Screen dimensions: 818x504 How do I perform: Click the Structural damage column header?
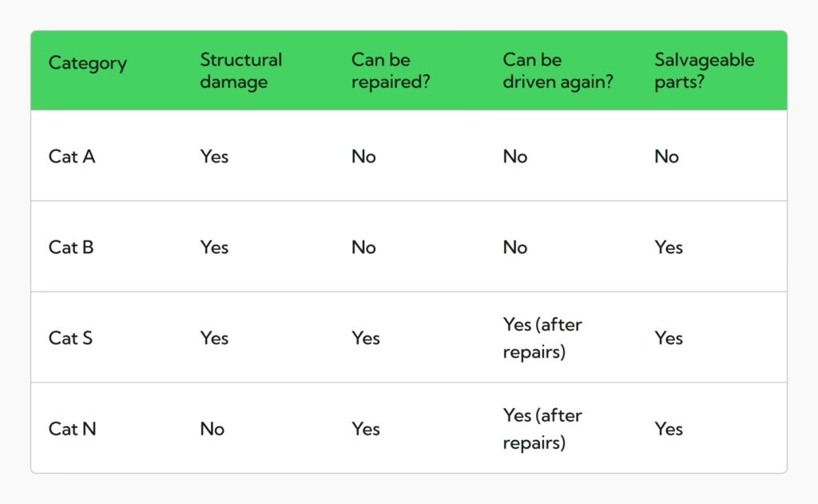point(240,70)
